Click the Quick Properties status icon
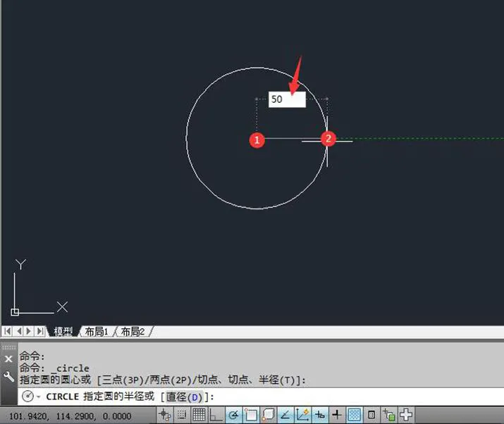504x424 pixels. pos(371,415)
